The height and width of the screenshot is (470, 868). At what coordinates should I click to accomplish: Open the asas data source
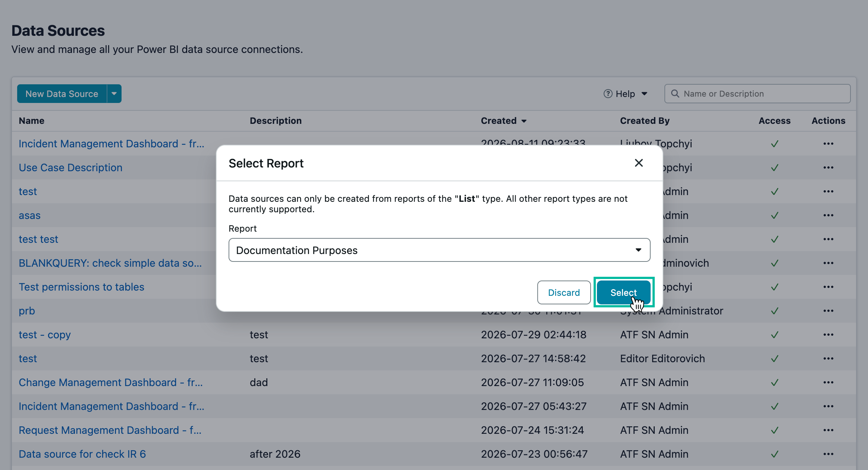29,215
